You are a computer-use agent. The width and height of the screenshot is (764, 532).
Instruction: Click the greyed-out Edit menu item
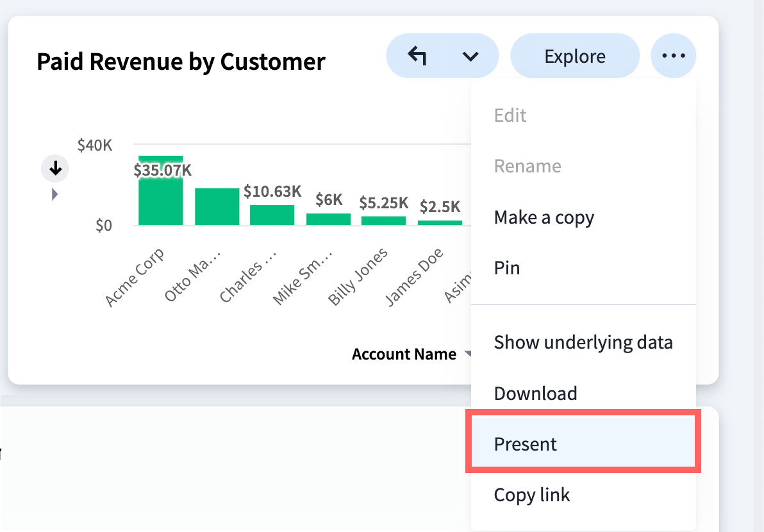(510, 115)
